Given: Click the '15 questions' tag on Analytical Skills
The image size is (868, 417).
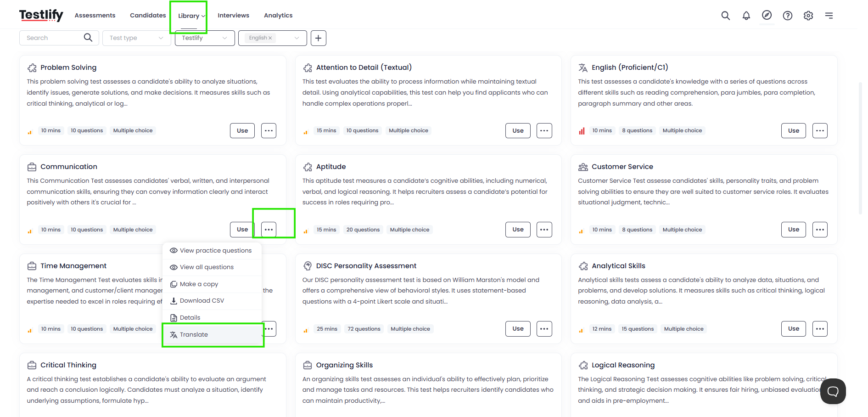Looking at the screenshot, I should pyautogui.click(x=638, y=329).
